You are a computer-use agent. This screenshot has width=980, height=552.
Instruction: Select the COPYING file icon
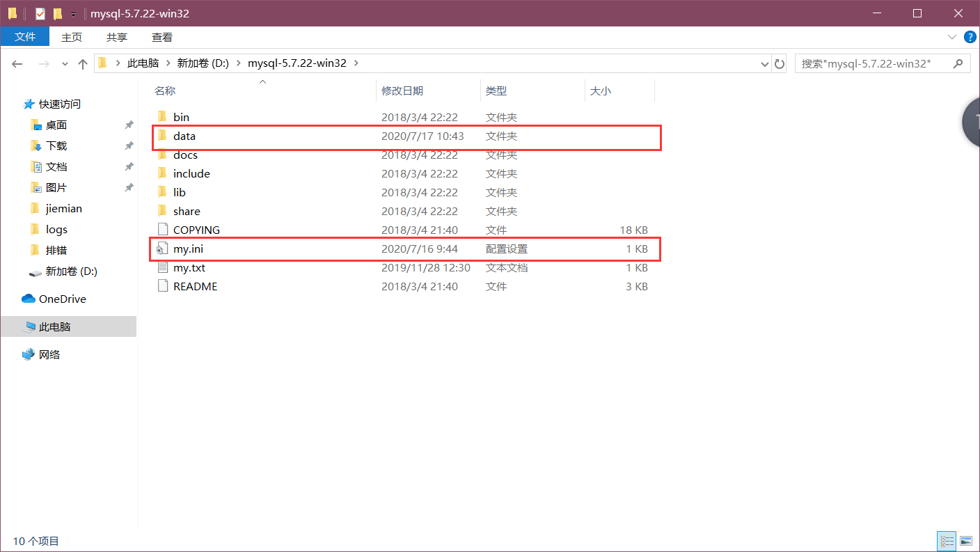162,230
